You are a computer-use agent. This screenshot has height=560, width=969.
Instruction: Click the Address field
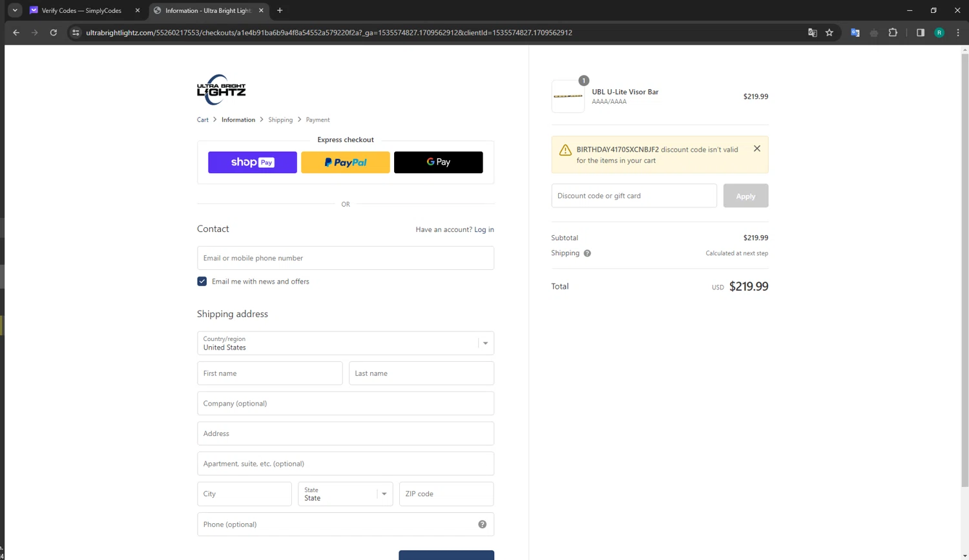[346, 433]
